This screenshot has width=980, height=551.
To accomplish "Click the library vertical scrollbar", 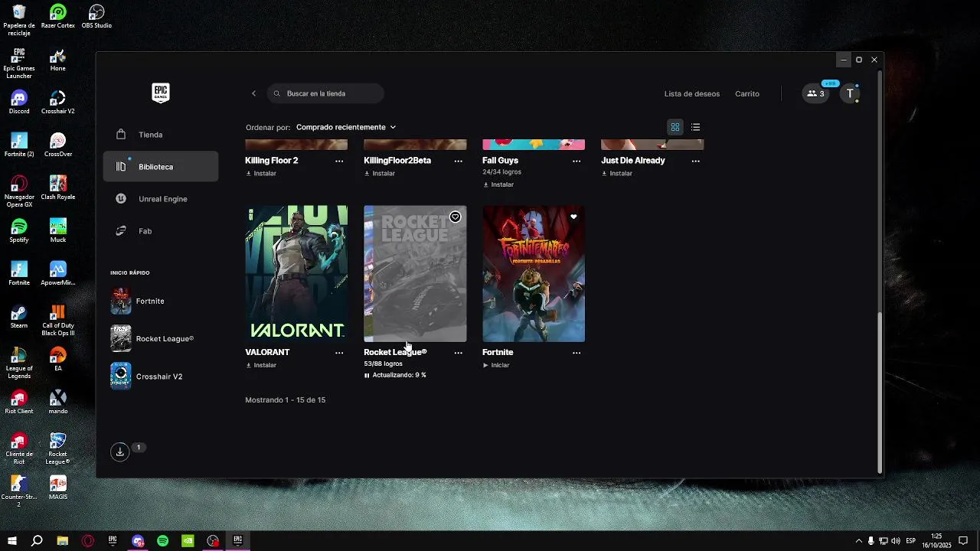I will [880, 393].
